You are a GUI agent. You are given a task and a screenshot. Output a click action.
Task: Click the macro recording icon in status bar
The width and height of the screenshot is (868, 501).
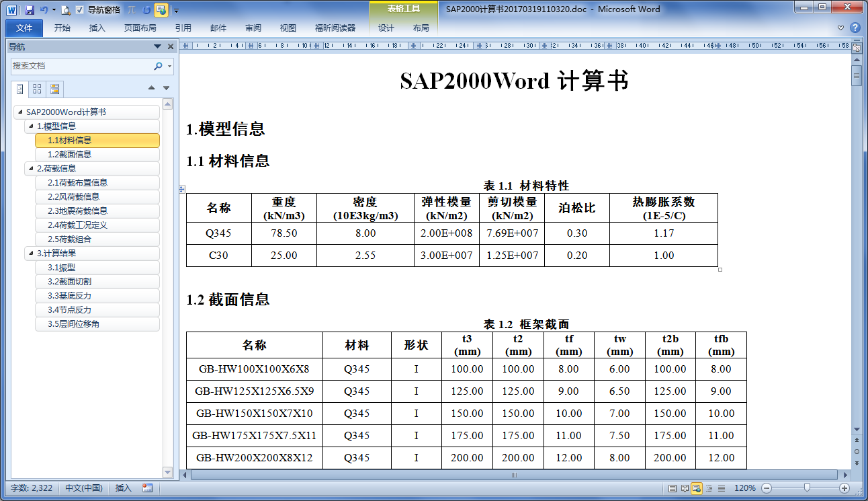(x=147, y=488)
